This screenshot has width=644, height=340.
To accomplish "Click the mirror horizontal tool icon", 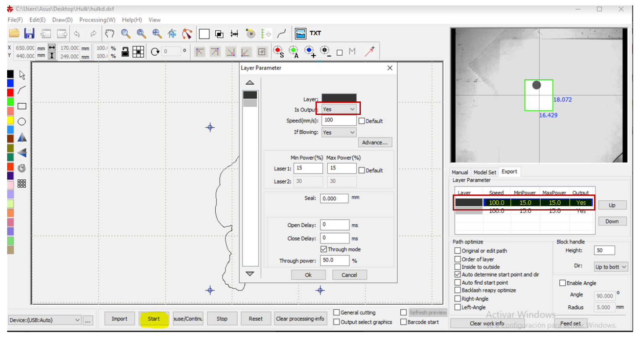I will [x=22, y=138].
